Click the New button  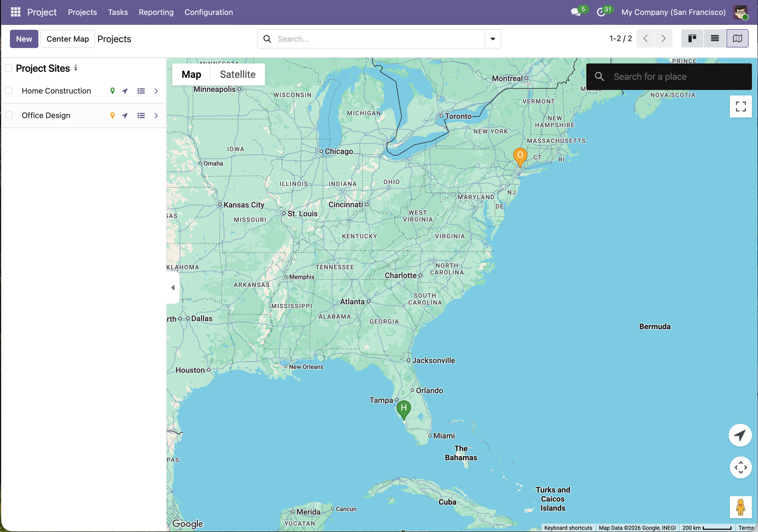click(x=24, y=39)
